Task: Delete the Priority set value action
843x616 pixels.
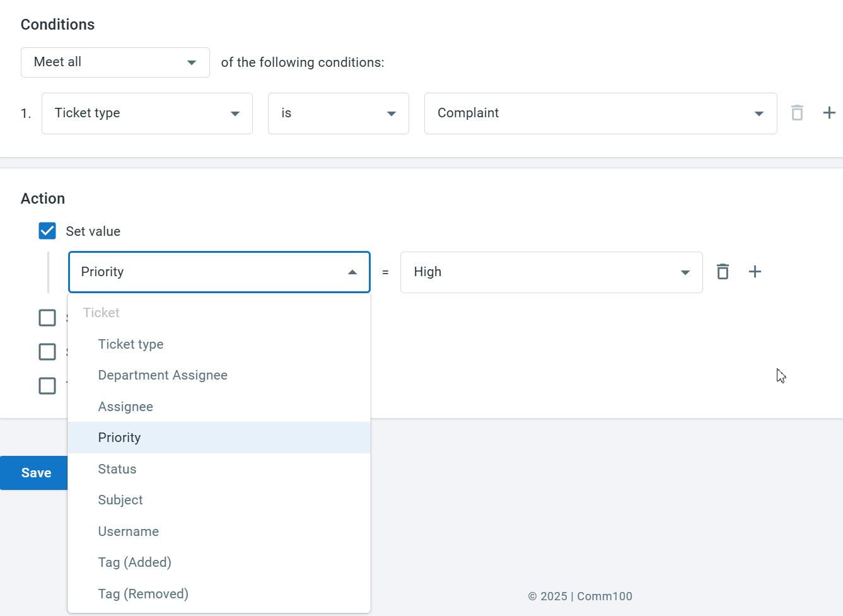Action: click(x=723, y=272)
